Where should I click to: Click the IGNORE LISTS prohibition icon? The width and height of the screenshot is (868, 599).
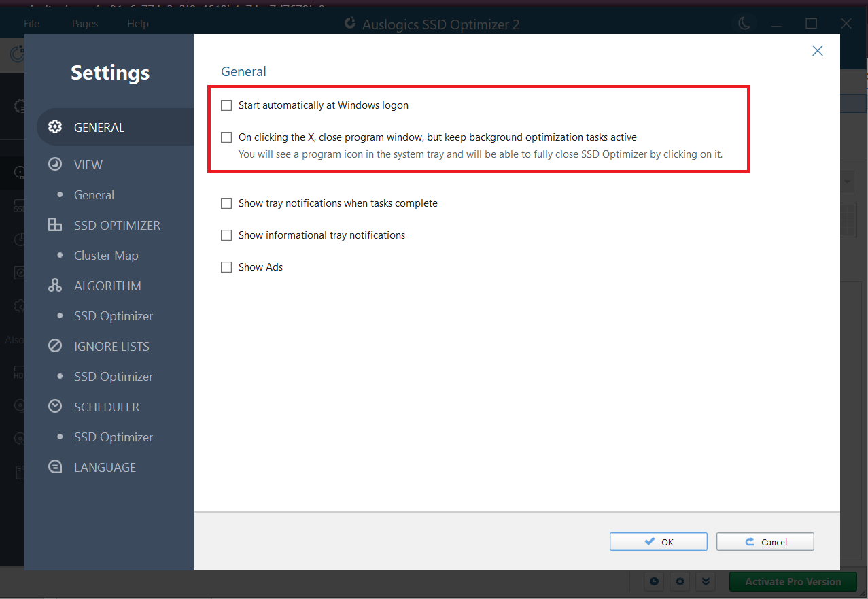pos(54,345)
